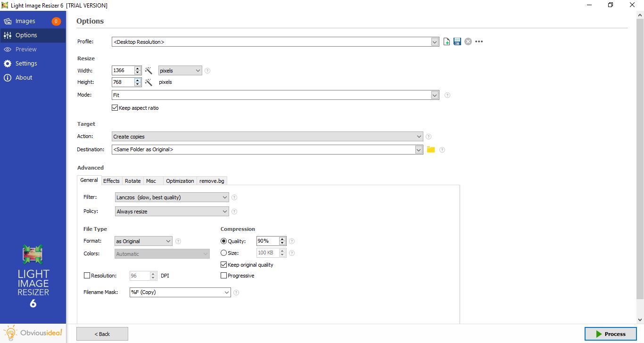Select the Size radio button

[x=223, y=253]
